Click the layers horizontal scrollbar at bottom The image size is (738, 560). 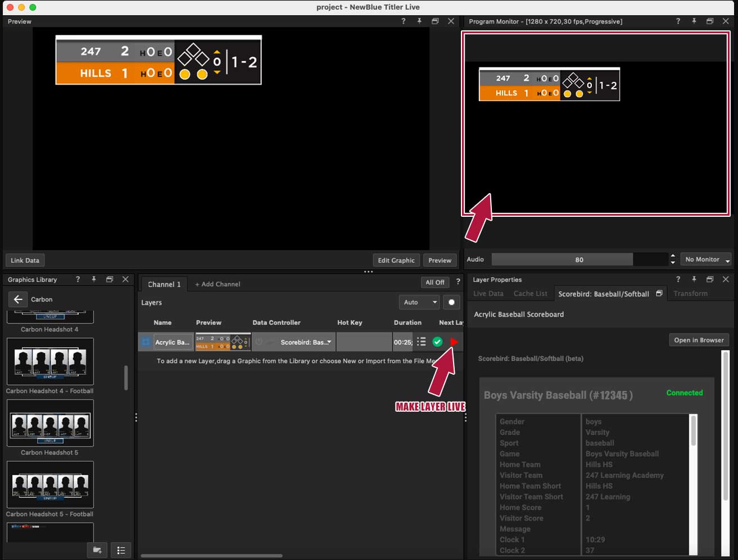(x=211, y=556)
